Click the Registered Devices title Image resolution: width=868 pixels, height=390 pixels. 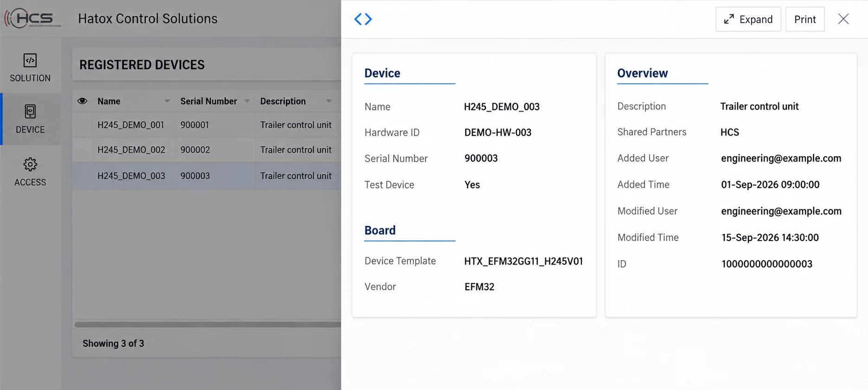coord(142,65)
